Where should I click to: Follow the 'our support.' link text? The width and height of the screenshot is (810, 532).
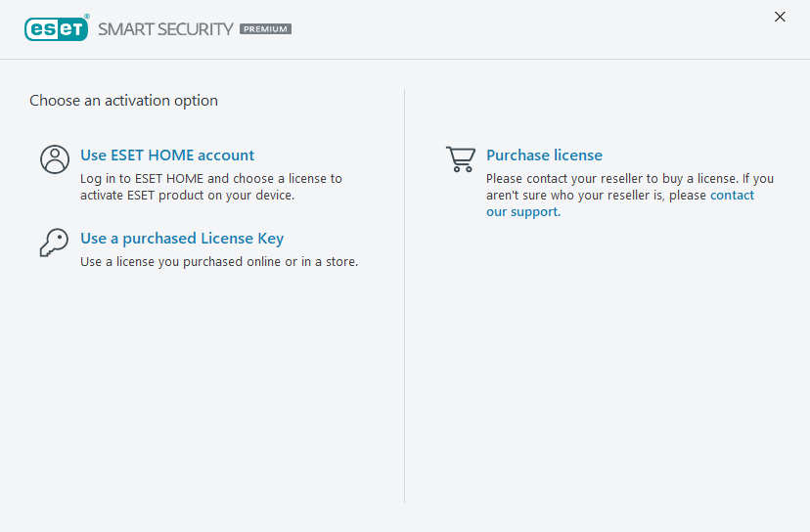tap(523, 212)
